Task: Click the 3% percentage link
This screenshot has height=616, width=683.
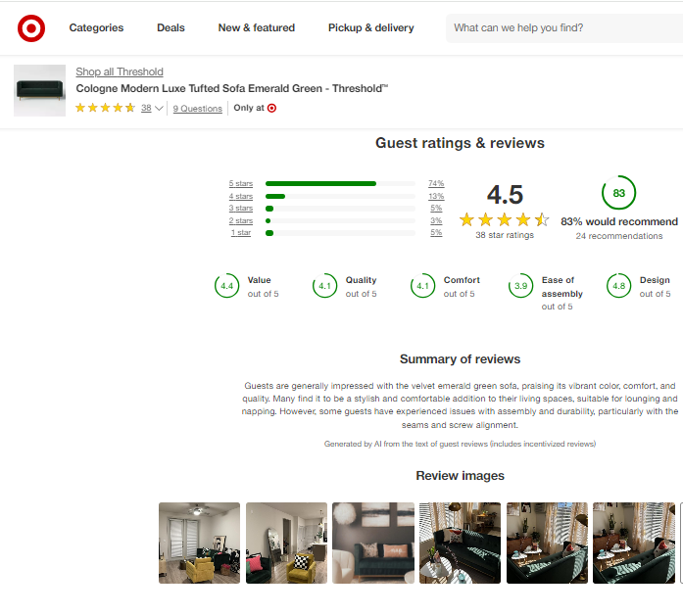Action: coord(436,220)
